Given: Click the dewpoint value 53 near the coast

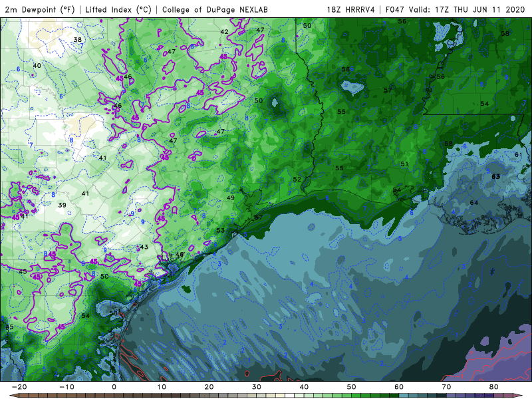Looking at the screenshot, I should tap(221, 230).
